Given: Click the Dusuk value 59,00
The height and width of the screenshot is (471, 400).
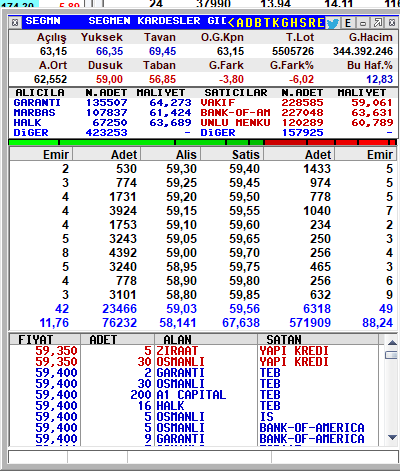Looking at the screenshot, I should (x=109, y=79).
